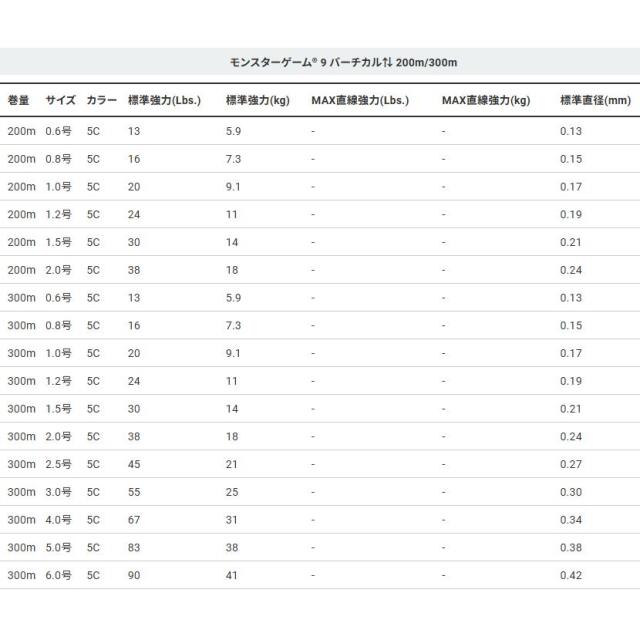Click the MAX直線強力(Lbs.) column header
This screenshot has width=640, height=640.
(360, 100)
